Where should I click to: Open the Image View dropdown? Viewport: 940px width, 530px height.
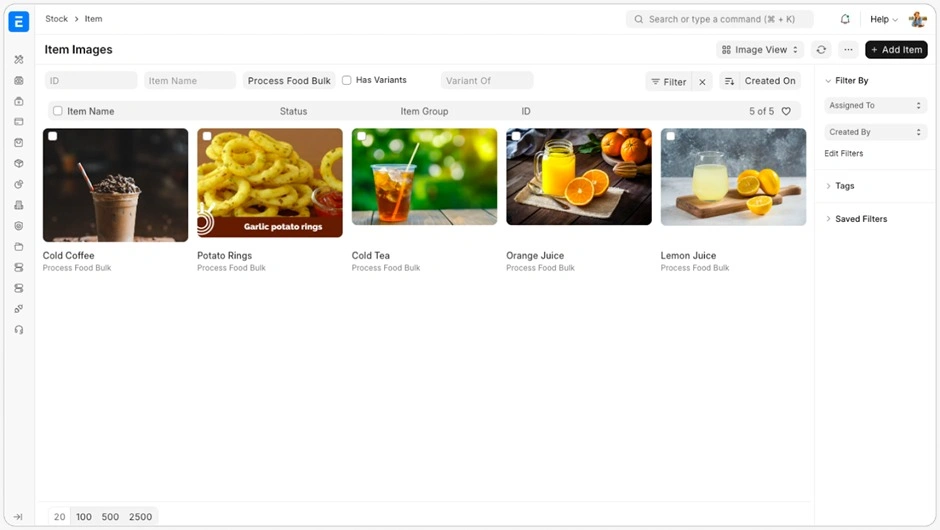(760, 50)
